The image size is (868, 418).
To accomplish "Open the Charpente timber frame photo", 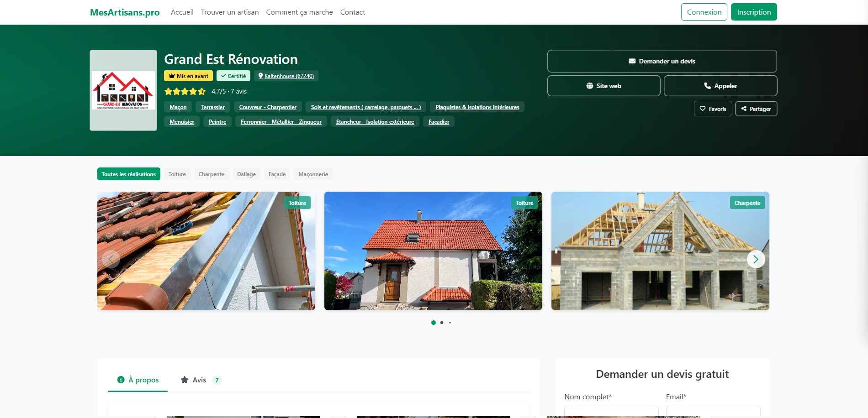I will click(x=660, y=251).
